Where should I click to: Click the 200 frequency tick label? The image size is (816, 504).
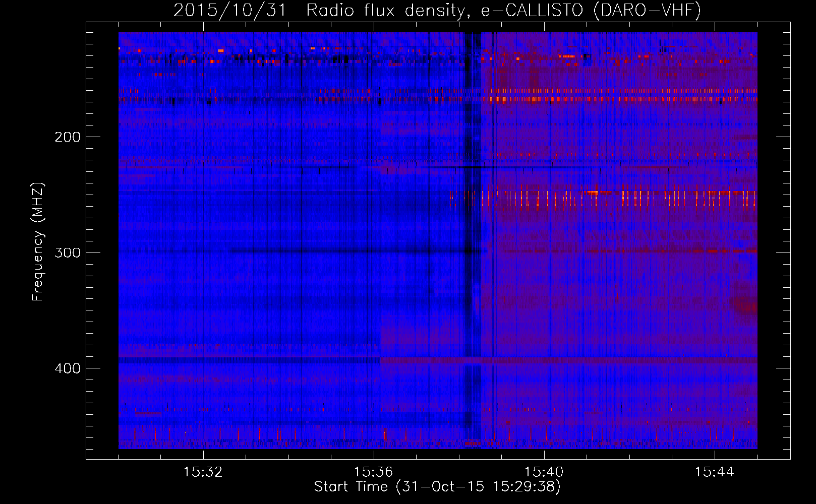[x=68, y=137]
